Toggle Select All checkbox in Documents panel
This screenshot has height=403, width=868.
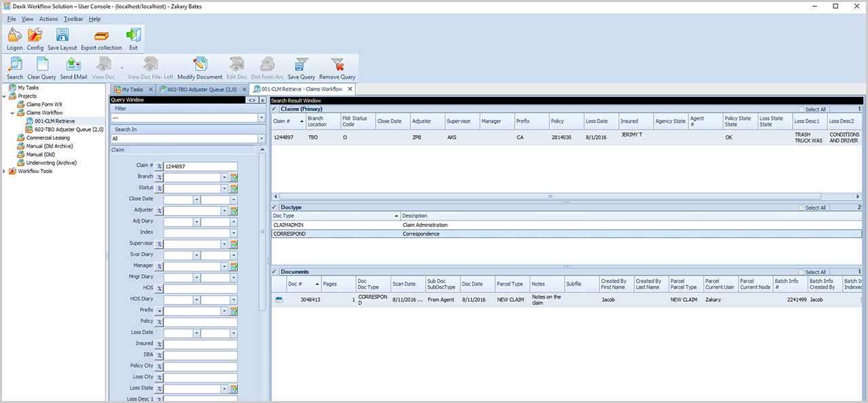click(x=801, y=272)
